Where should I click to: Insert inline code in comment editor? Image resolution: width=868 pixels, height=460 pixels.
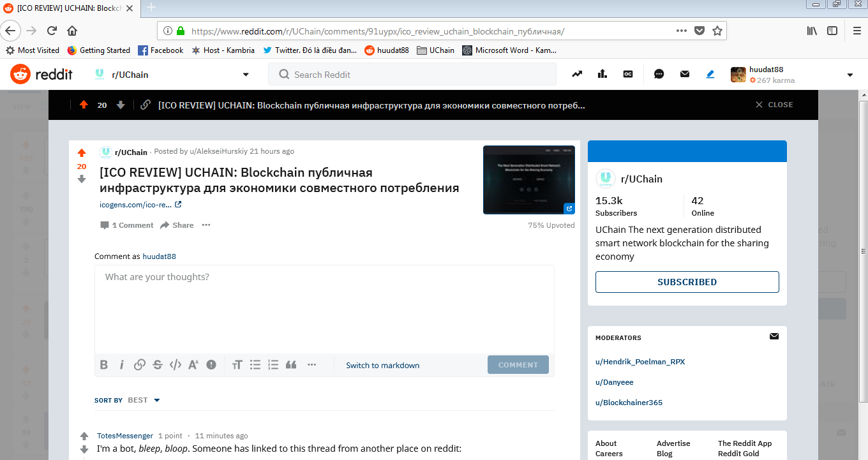[x=176, y=365]
